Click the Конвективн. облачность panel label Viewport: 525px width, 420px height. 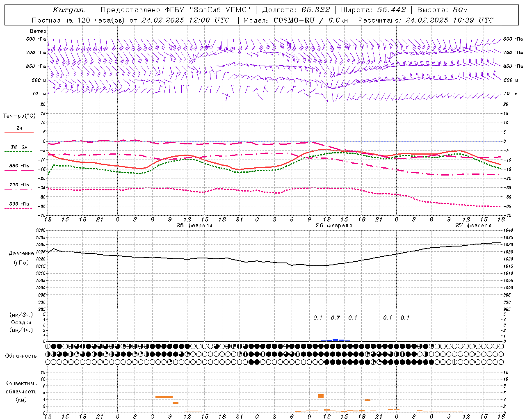(x=21, y=388)
